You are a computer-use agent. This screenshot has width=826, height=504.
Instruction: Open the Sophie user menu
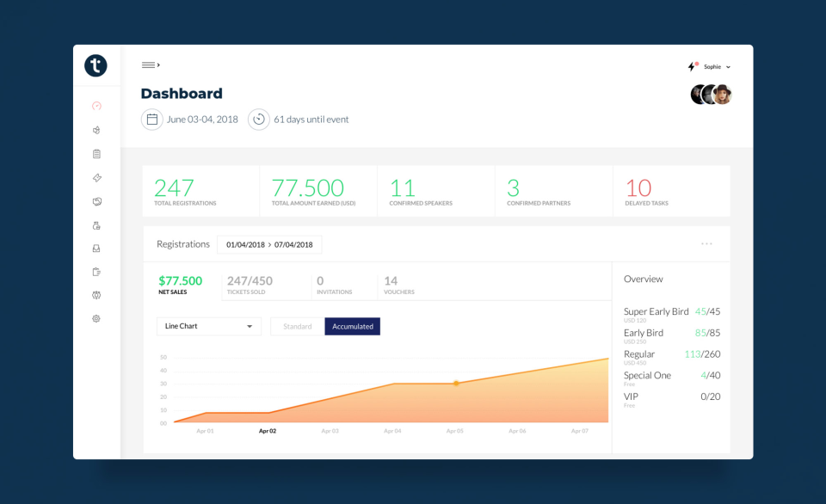717,67
